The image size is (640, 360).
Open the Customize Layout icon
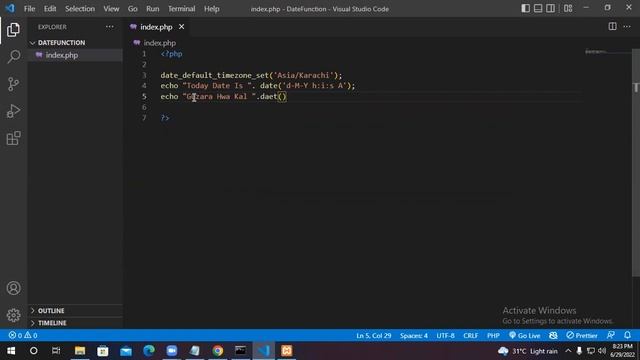(x=568, y=9)
